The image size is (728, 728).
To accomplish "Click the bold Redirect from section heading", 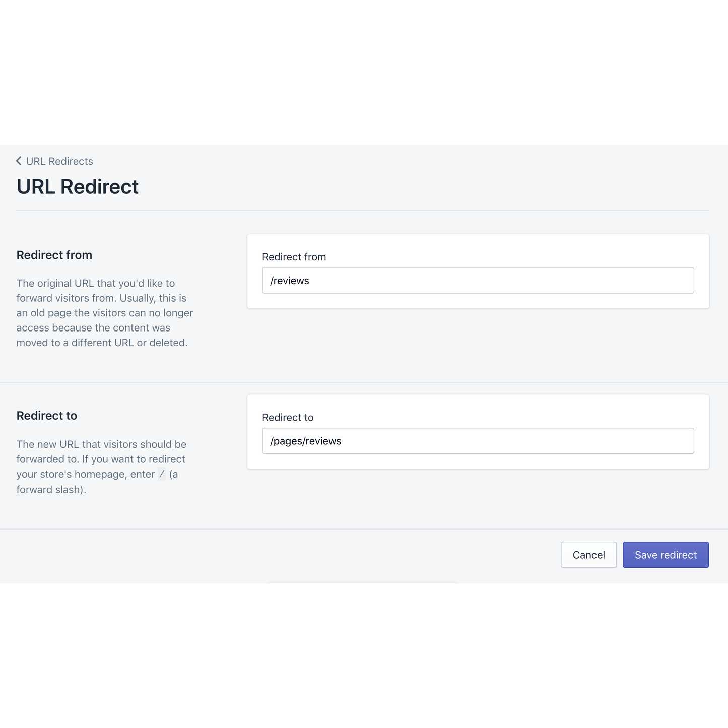I will pos(54,255).
